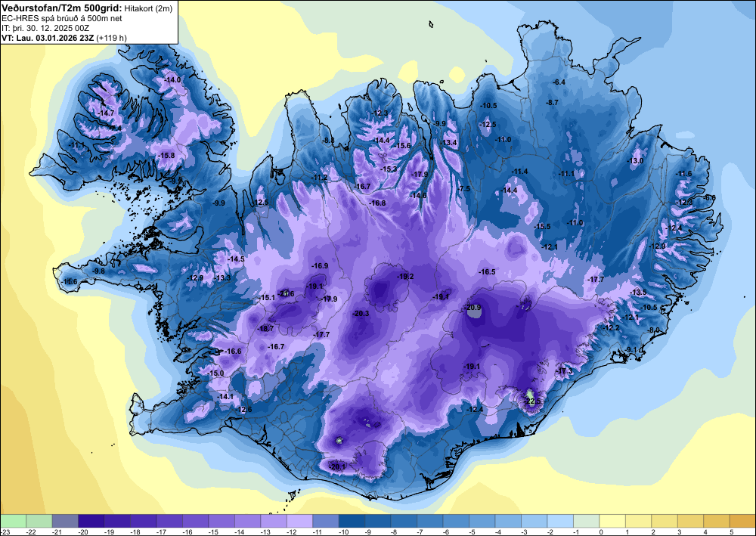Click the -16.6 temperature value
The image size is (756, 536).
click(234, 352)
